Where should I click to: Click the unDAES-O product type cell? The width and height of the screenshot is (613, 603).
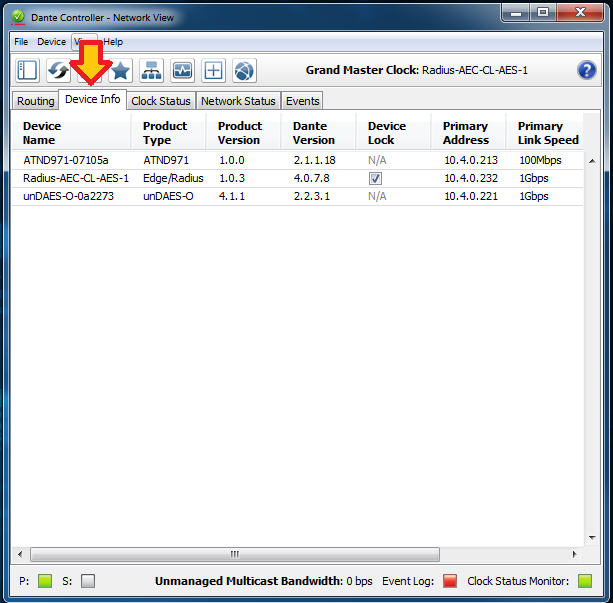coord(168,196)
